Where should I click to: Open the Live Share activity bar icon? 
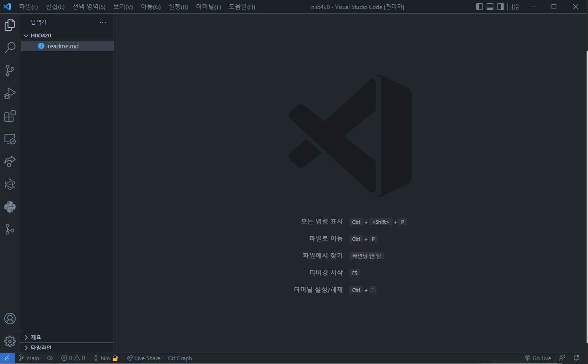tap(10, 161)
